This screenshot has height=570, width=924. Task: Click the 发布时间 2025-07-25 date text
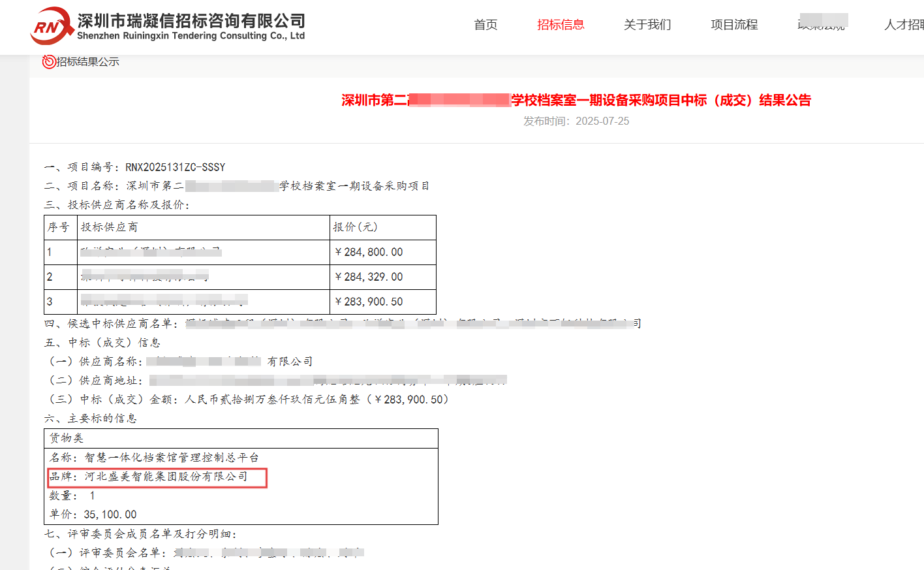(576, 121)
